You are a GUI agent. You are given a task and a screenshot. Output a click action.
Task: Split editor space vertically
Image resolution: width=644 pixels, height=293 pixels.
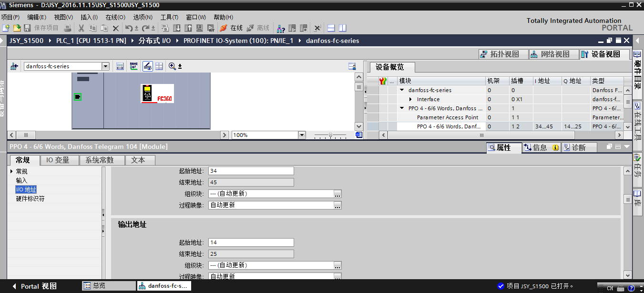click(x=342, y=28)
